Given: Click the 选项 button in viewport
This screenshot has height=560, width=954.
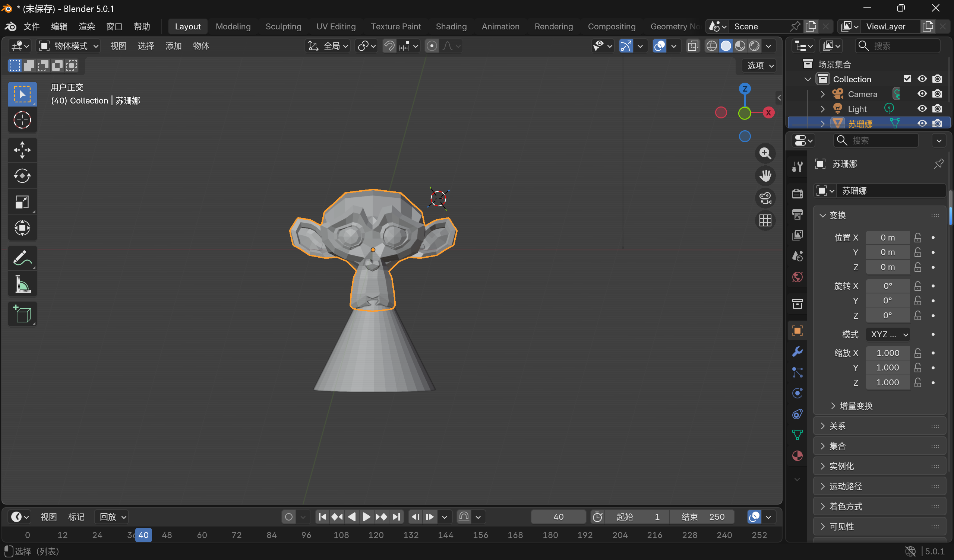Looking at the screenshot, I should point(760,66).
